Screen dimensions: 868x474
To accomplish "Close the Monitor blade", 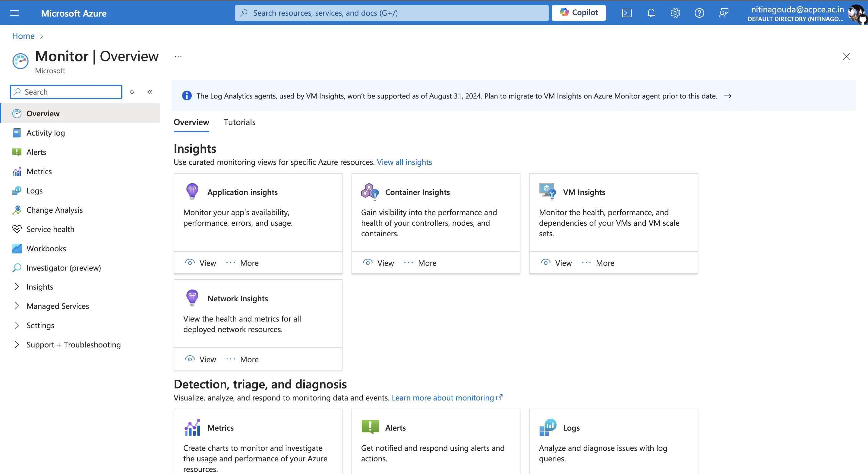I will (x=846, y=56).
